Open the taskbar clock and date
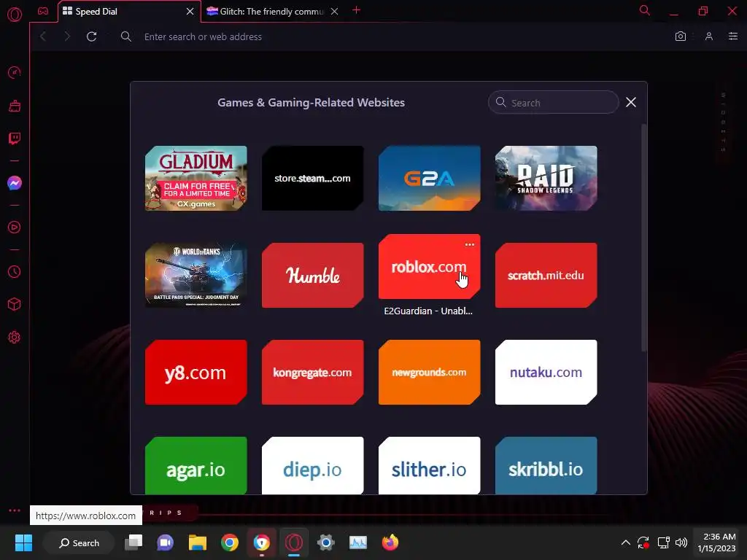 click(x=717, y=542)
